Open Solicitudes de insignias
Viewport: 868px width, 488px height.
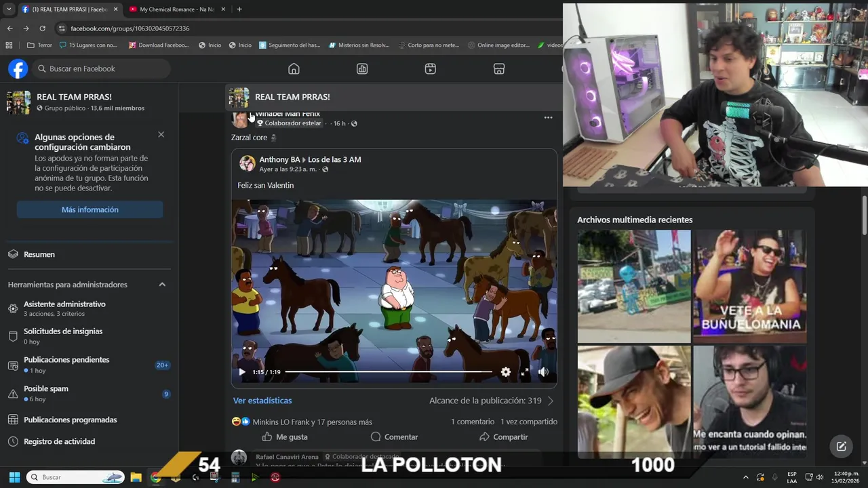tap(88, 336)
